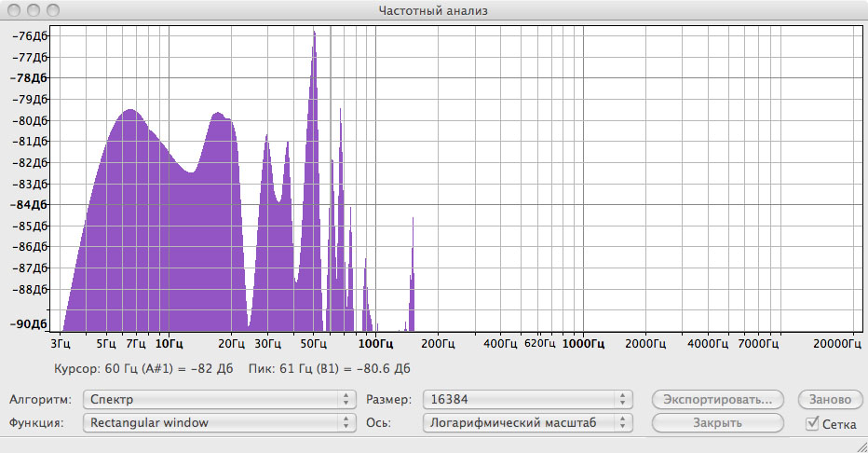Click the tallest spectrum peak near 50 Hz
The image size is (868, 453).
point(315,56)
